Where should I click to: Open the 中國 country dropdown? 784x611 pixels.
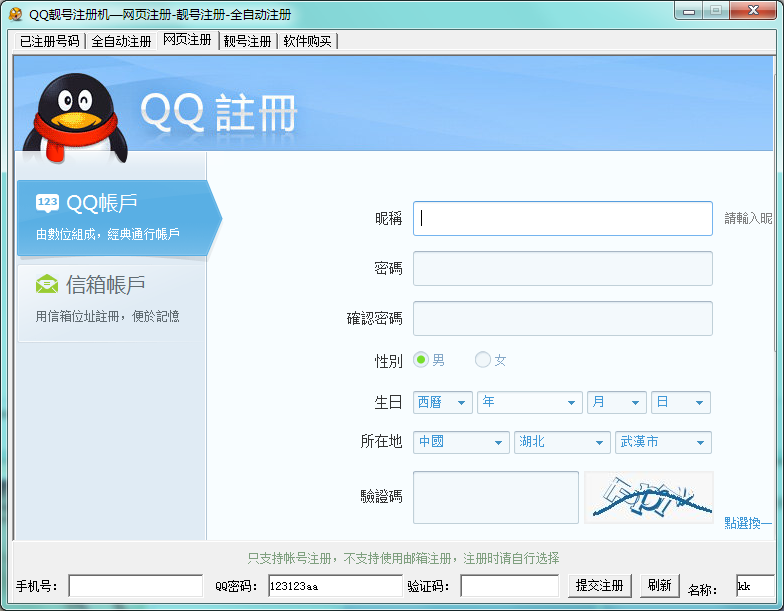point(461,442)
